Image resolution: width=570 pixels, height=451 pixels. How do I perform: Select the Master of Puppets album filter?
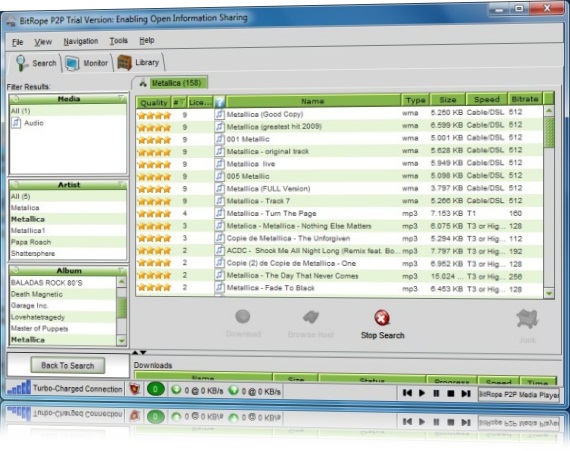tap(63, 328)
